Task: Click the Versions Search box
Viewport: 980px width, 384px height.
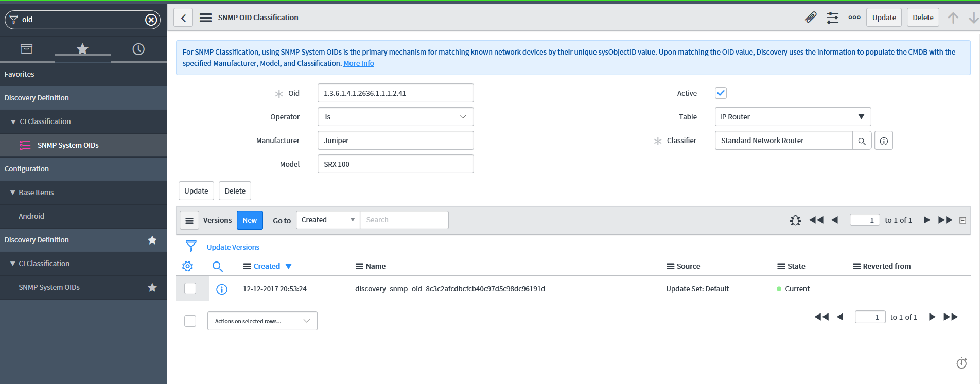Action: pyautogui.click(x=404, y=220)
